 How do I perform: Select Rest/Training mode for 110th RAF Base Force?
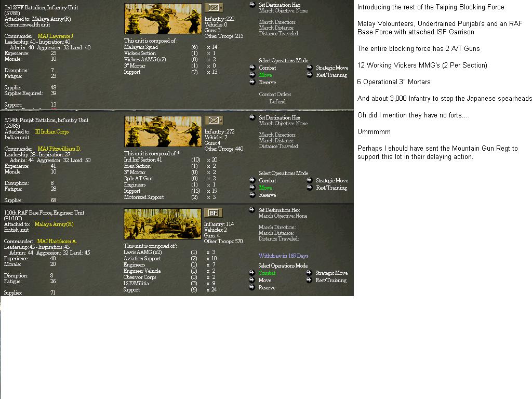tap(331, 280)
